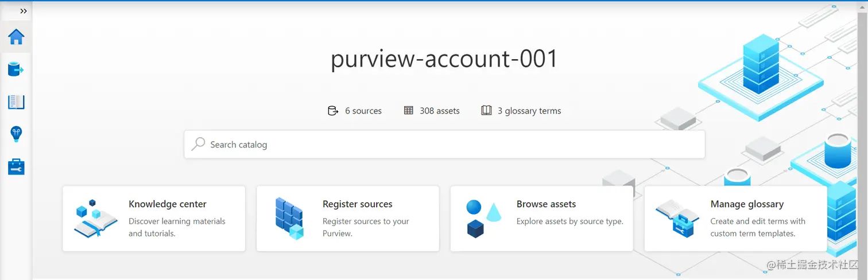This screenshot has width=868, height=280.
Task: Click 'Create and edit terms' description text
Action: [758, 227]
